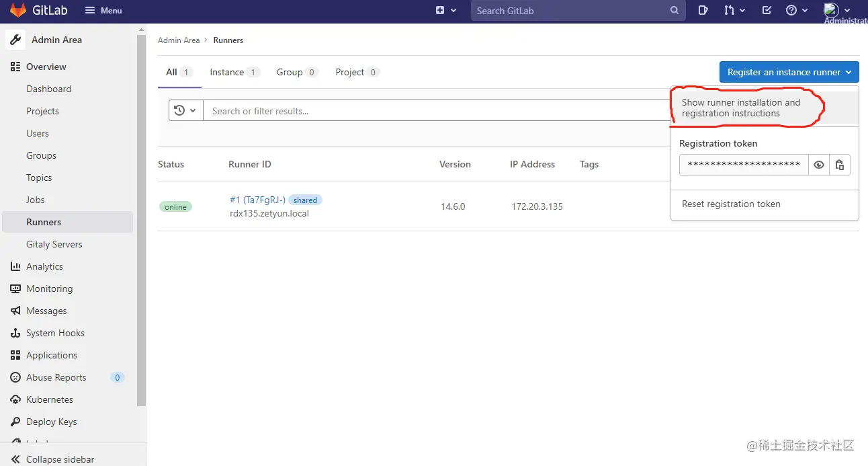Click the Register an instance runner button
The width and height of the screenshot is (868, 466).
point(789,72)
